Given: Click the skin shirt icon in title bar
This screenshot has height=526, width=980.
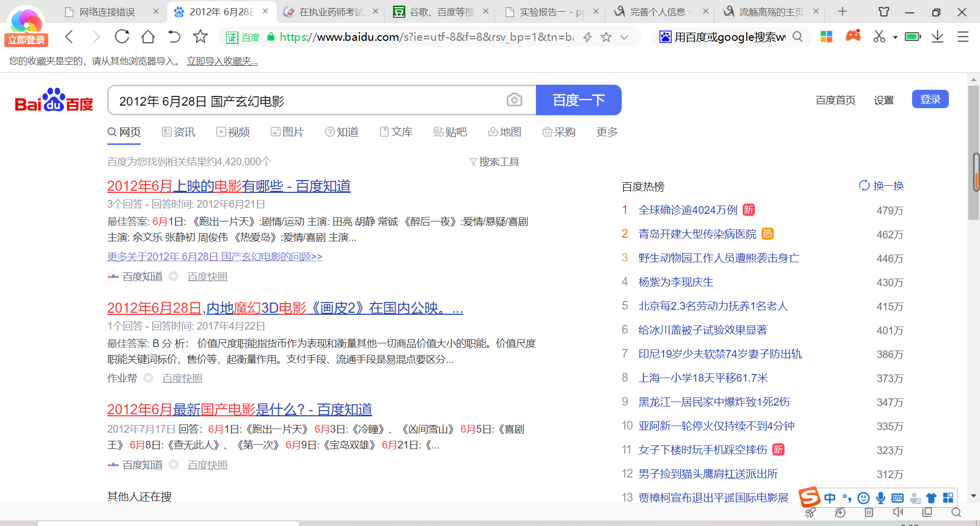Looking at the screenshot, I should click(x=884, y=12).
